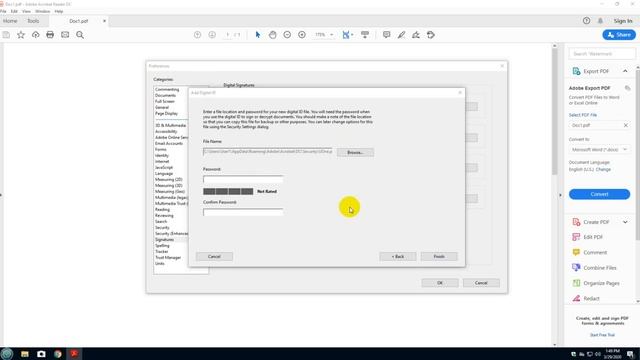Open the Window menu
This screenshot has width=640, height=360.
pos(42,11)
